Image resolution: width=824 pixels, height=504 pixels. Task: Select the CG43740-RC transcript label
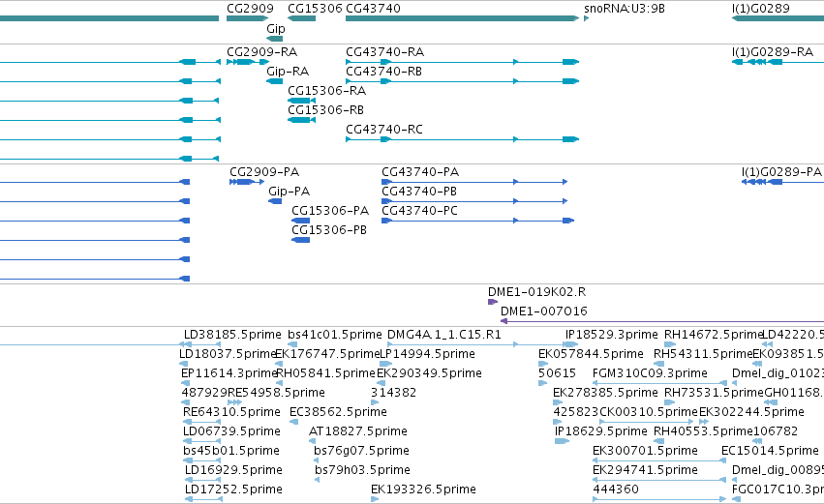(x=384, y=130)
